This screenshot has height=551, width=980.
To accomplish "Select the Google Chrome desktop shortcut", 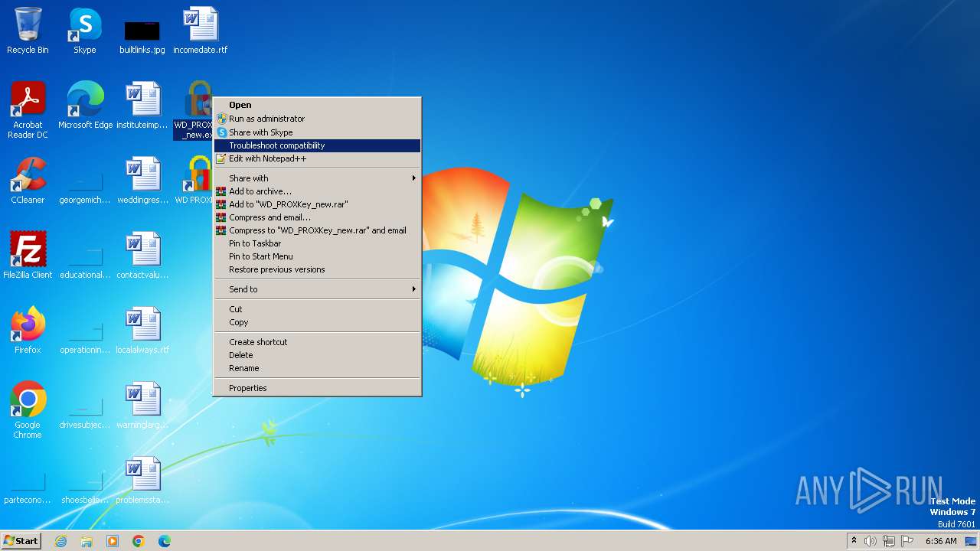I will point(28,410).
